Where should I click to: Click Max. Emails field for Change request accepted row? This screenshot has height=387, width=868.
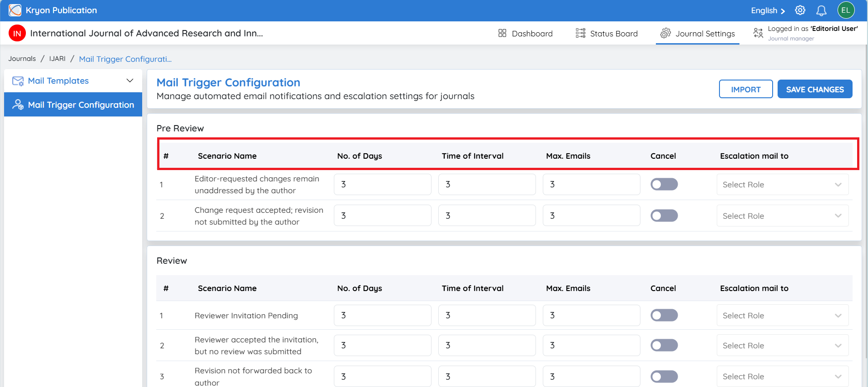(591, 216)
